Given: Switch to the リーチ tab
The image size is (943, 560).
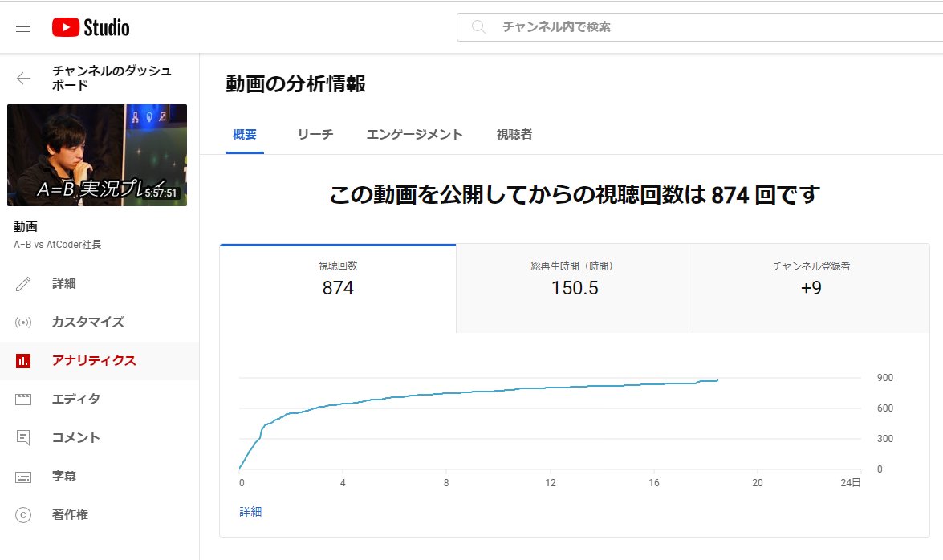Looking at the screenshot, I should click(x=315, y=134).
